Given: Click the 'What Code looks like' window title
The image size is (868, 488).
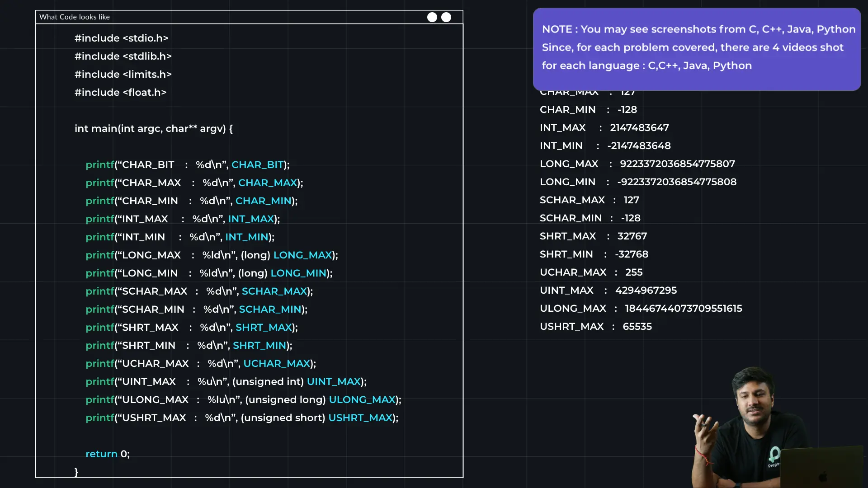Looking at the screenshot, I should click(x=75, y=17).
